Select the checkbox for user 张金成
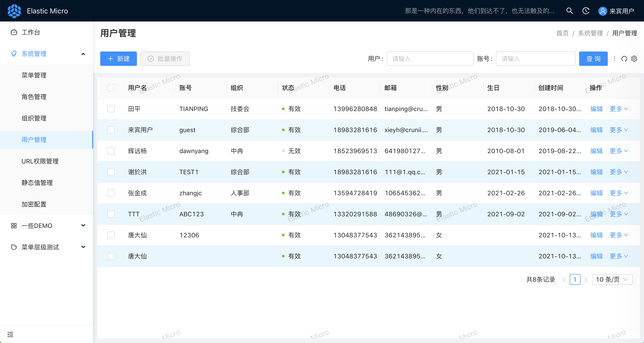The image size is (644, 343). [111, 193]
